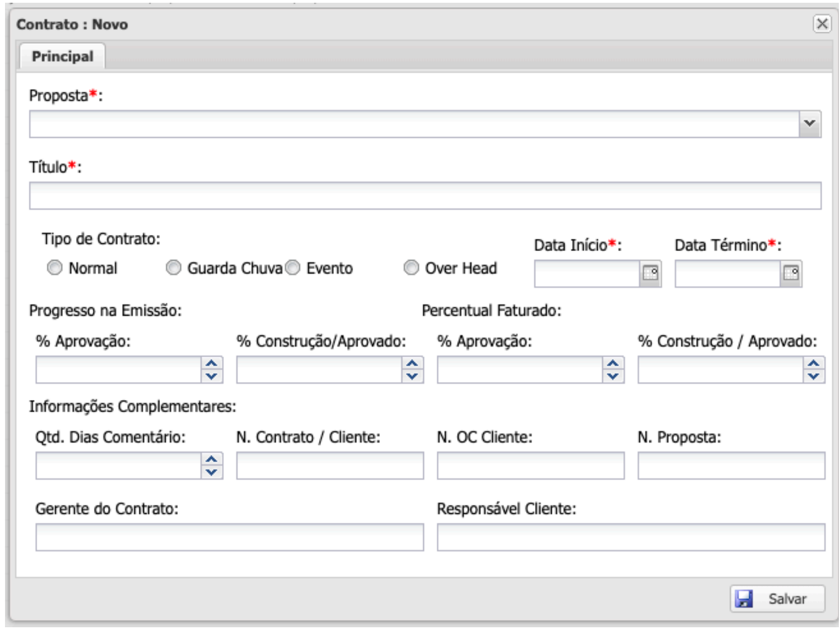Open the Data Início calendar picker
This screenshot has width=840, height=630.
pyautogui.click(x=650, y=273)
